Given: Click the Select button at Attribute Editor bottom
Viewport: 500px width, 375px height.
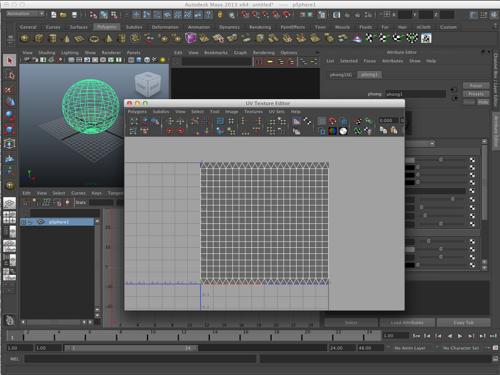Looking at the screenshot, I should (x=351, y=323).
